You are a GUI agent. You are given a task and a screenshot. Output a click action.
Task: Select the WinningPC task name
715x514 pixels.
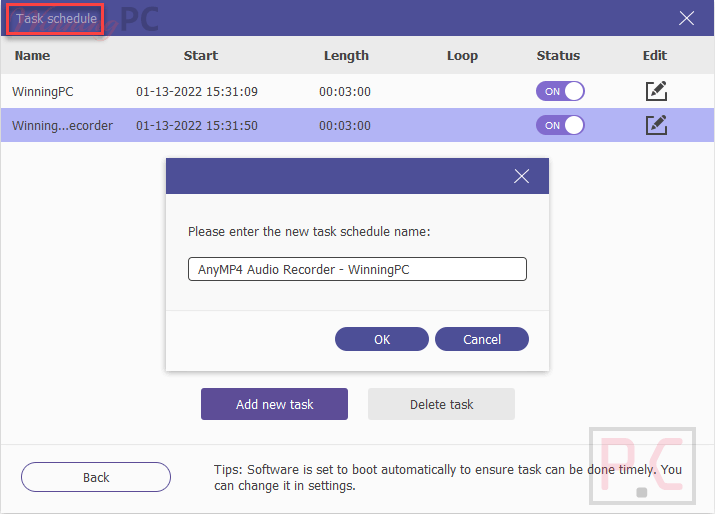click(42, 92)
